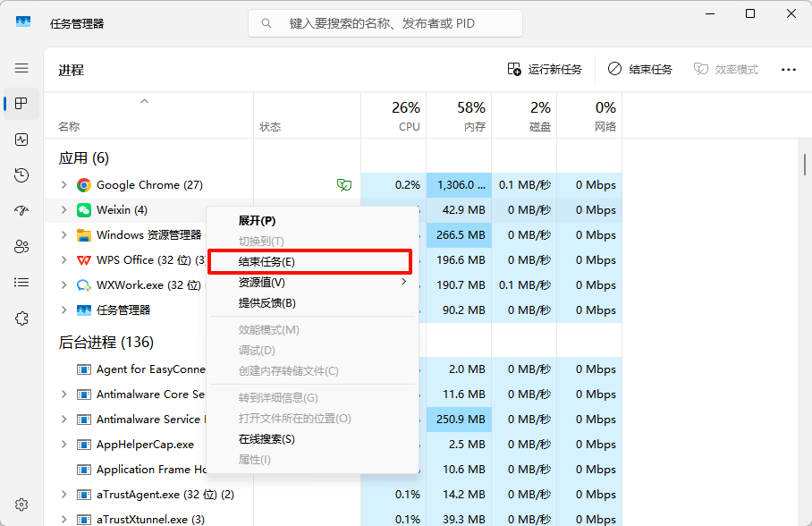
Task: Click the three-dot more options button
Action: [788, 69]
